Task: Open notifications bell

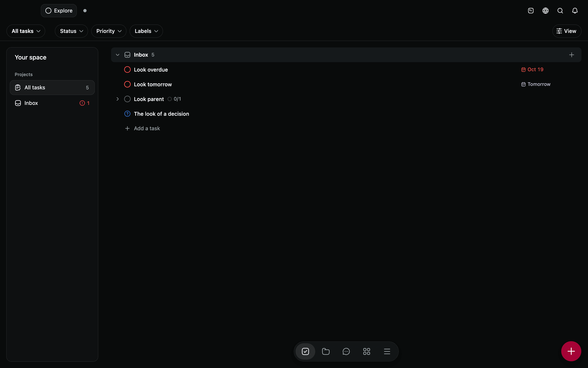Action: (x=575, y=11)
